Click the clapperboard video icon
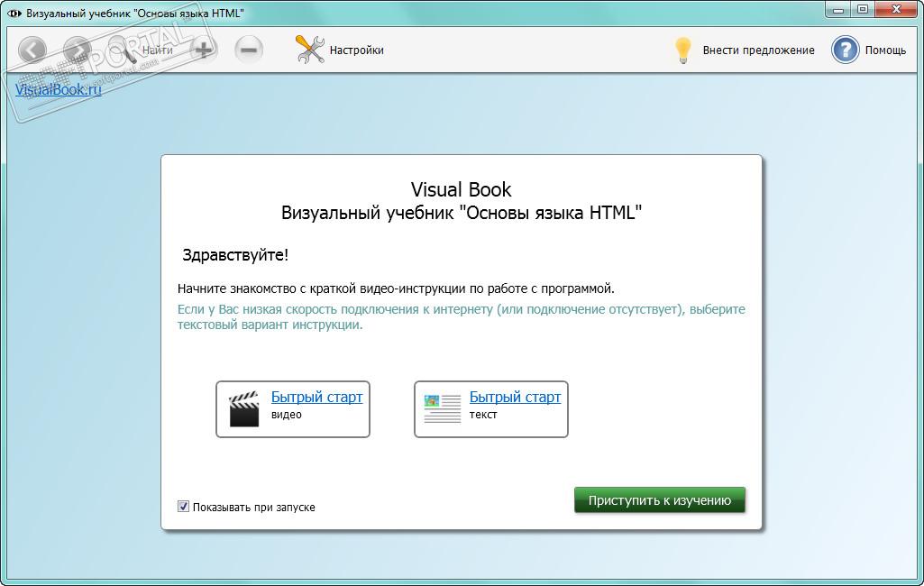Image resolution: width=924 pixels, height=586 pixels. 244,409
